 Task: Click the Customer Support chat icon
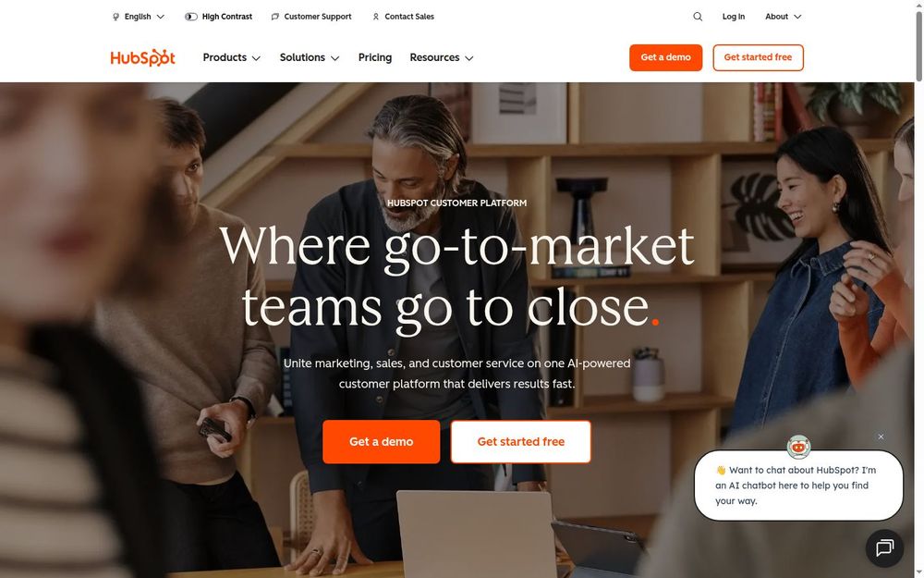click(274, 17)
